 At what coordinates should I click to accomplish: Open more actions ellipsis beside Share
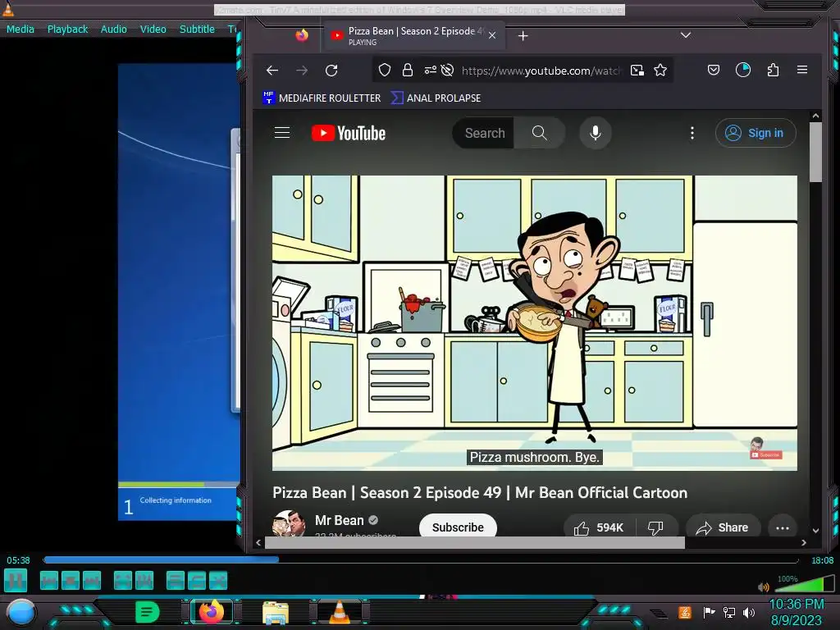pos(783,527)
